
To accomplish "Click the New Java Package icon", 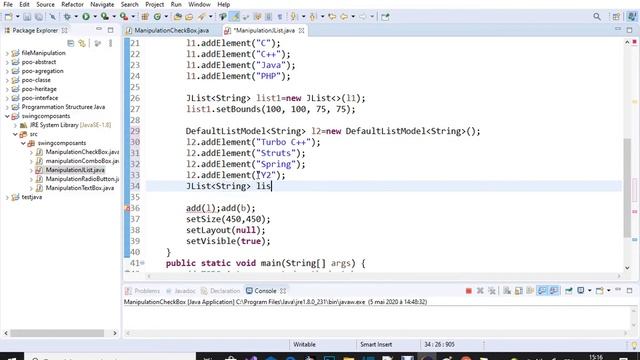I will click(x=145, y=17).
